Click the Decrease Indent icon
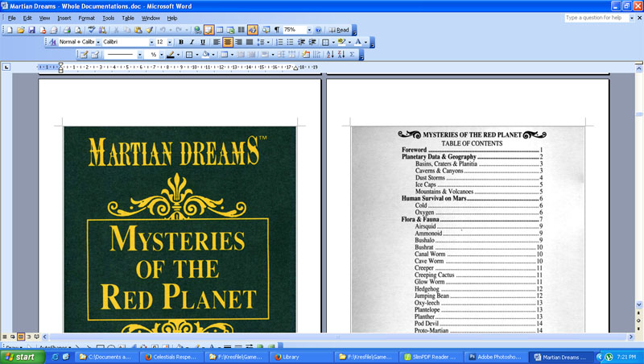644x364 pixels. [301, 42]
